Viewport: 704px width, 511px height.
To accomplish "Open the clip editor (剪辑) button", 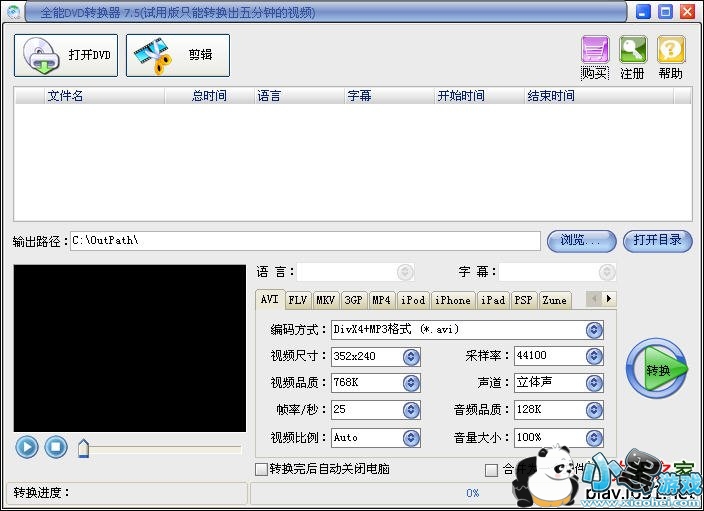I will [x=178, y=55].
